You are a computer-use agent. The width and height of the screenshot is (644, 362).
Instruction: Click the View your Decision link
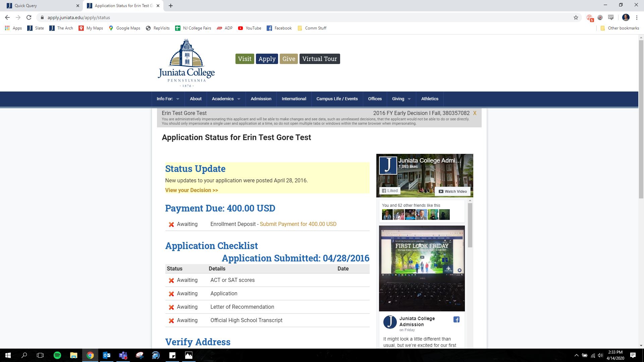click(x=191, y=190)
